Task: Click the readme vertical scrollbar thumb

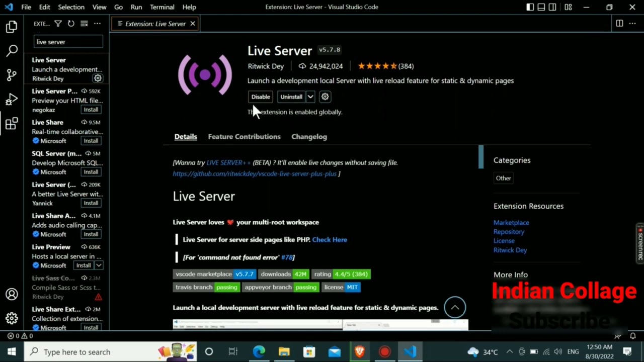Action: (481, 157)
